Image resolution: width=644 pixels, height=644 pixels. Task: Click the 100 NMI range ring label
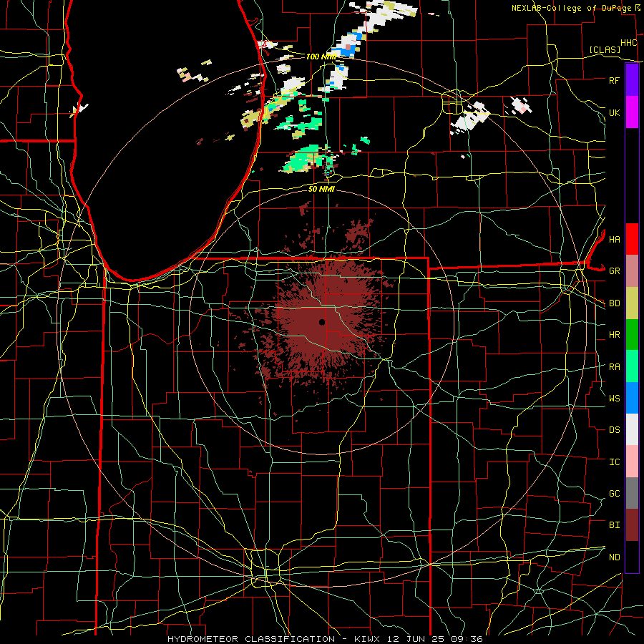[321, 57]
